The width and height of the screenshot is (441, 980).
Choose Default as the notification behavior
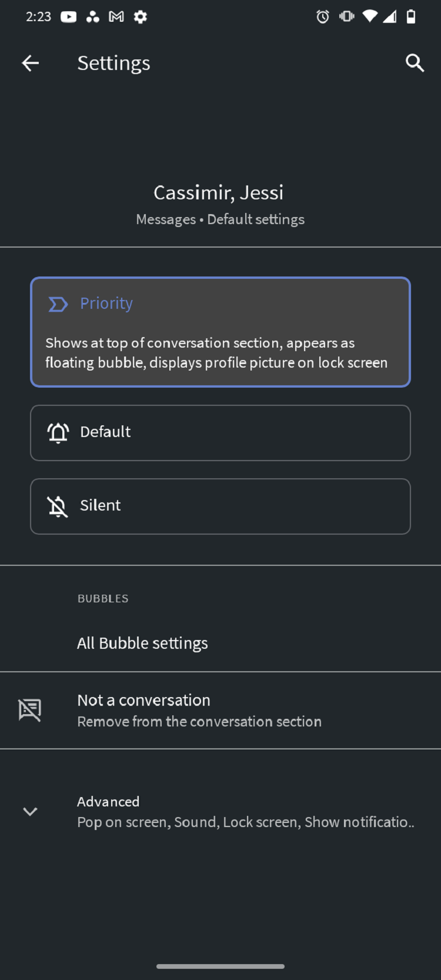pos(220,433)
